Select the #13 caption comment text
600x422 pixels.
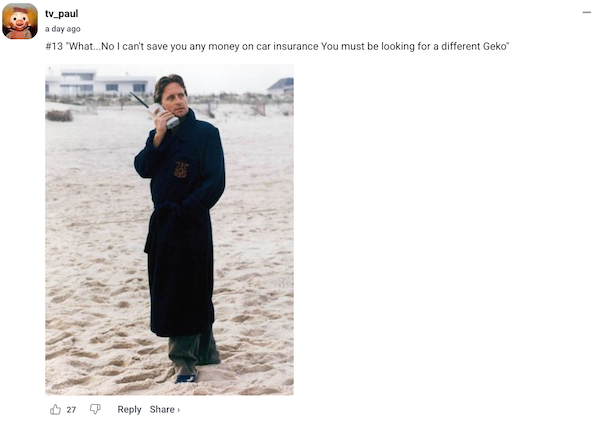[x=277, y=46]
